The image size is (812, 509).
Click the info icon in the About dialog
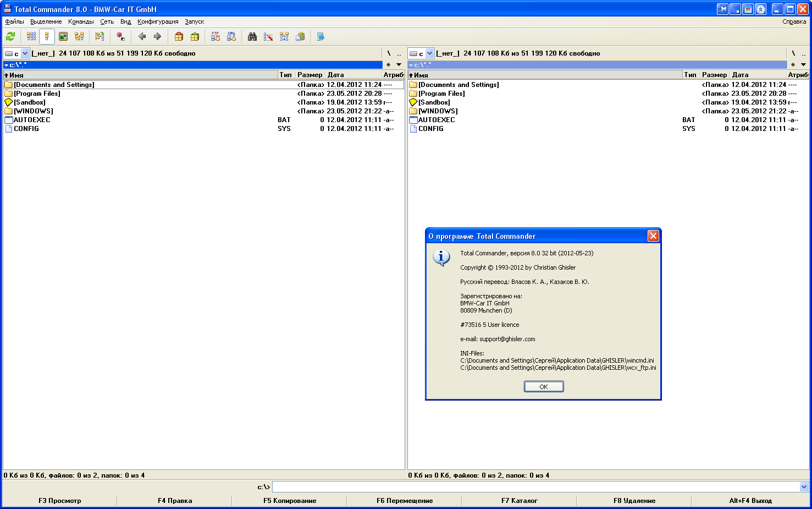point(441,258)
